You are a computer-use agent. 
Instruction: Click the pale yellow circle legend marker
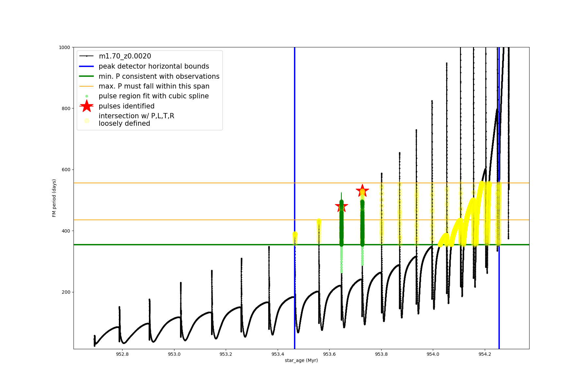pyautogui.click(x=87, y=121)
